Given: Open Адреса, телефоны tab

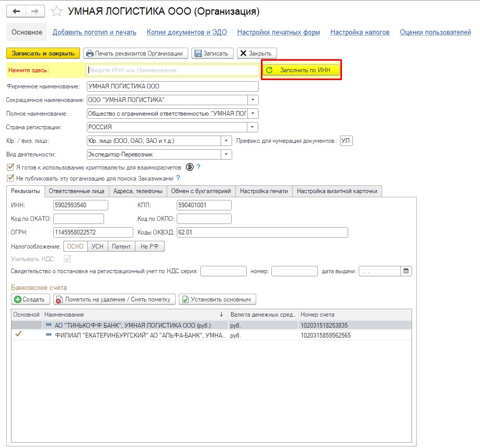Looking at the screenshot, I should tap(138, 191).
